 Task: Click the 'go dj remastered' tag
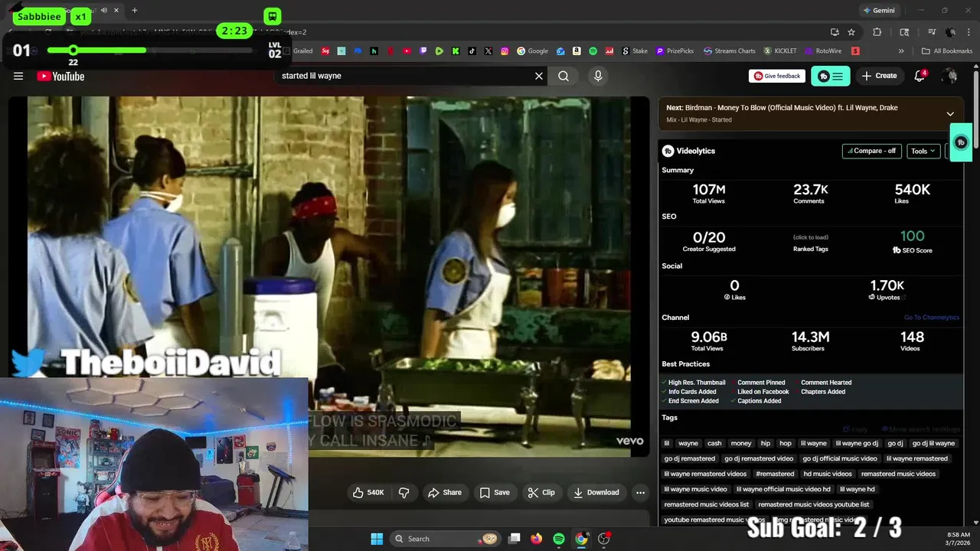coord(689,458)
